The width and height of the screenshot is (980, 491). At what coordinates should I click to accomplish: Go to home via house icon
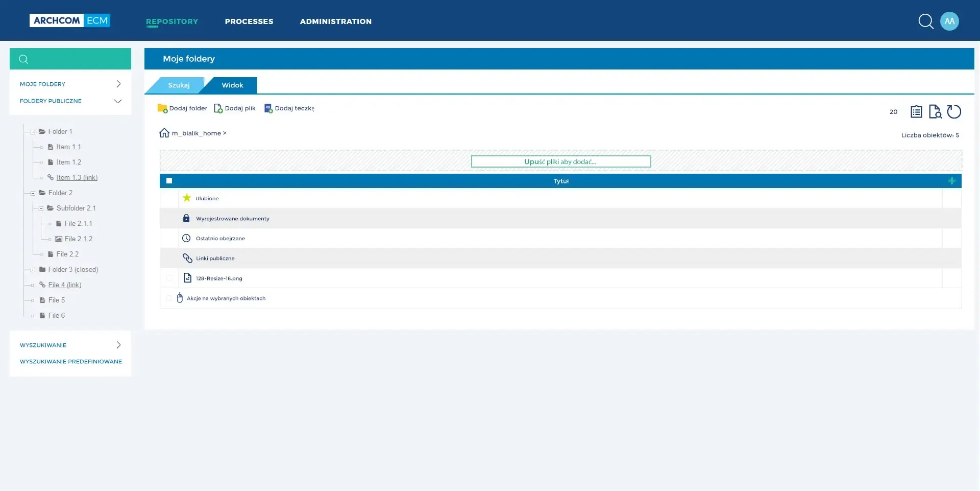pyautogui.click(x=164, y=133)
